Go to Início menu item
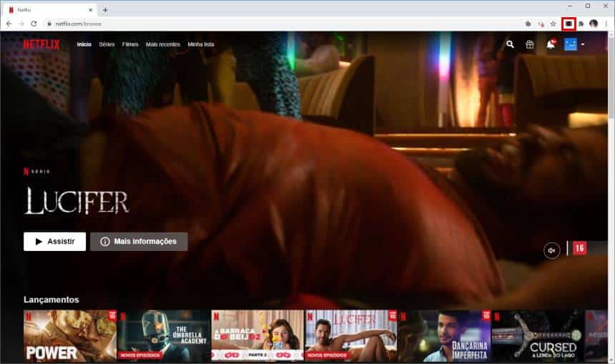 click(x=84, y=44)
